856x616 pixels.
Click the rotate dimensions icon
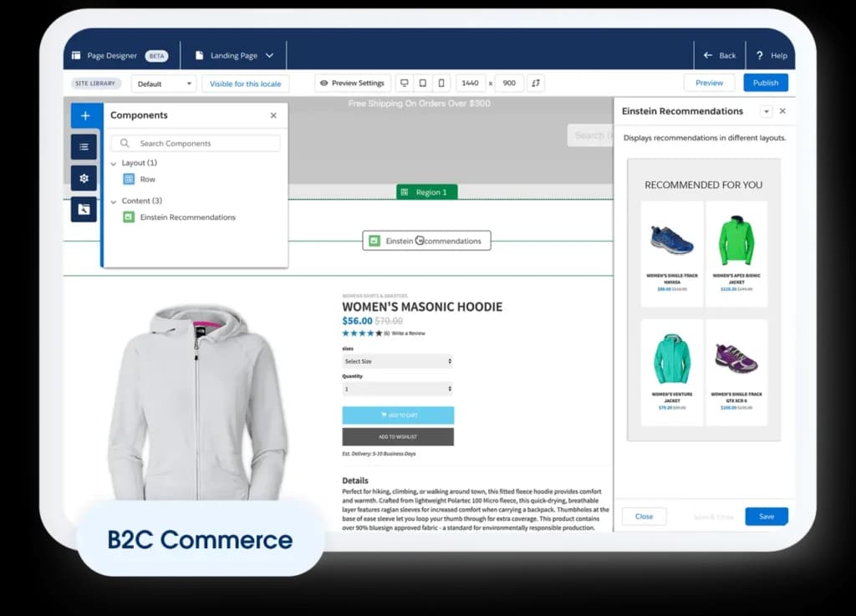point(536,83)
